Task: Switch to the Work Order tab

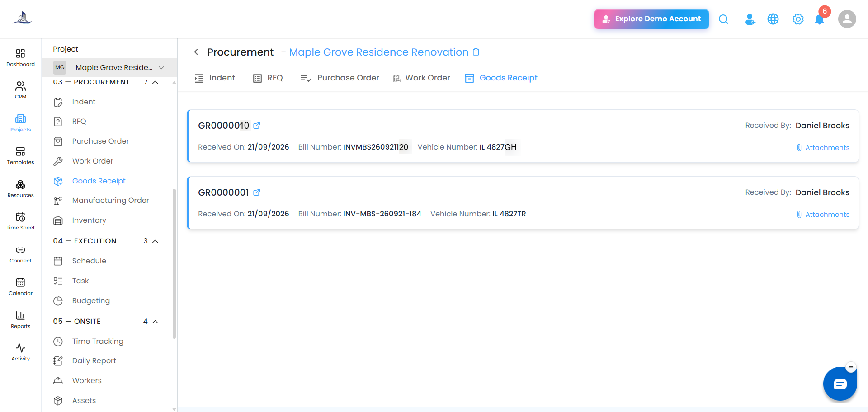Action: [421, 78]
